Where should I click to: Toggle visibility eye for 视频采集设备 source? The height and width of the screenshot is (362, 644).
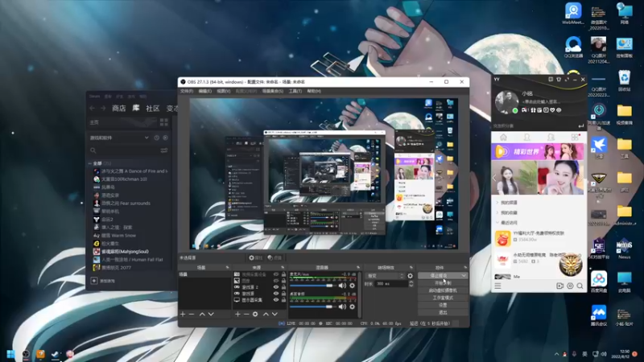pos(276,274)
